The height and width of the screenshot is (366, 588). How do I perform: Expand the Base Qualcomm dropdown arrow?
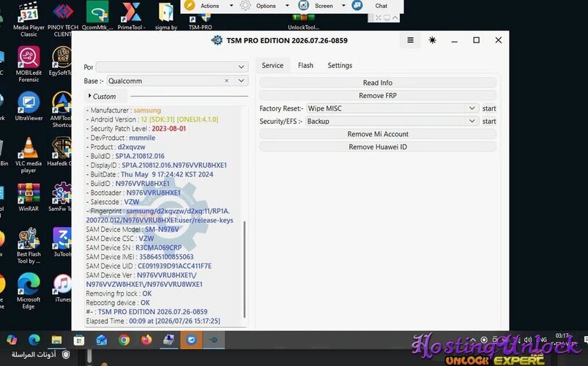coord(241,81)
